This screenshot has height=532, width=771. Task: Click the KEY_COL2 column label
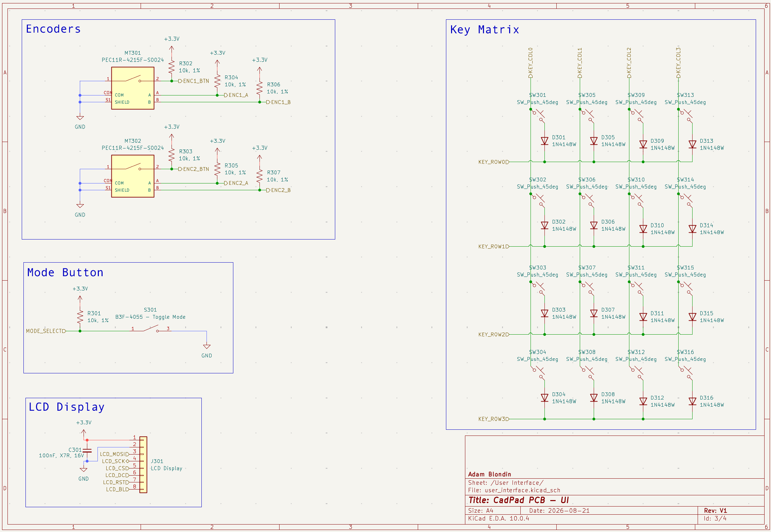click(x=629, y=63)
